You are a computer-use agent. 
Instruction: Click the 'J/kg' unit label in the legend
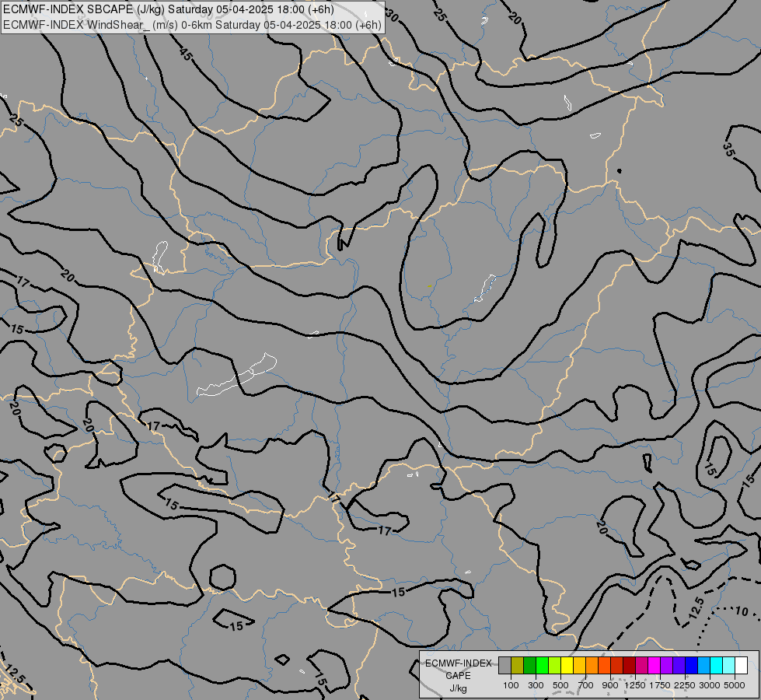tap(458, 688)
